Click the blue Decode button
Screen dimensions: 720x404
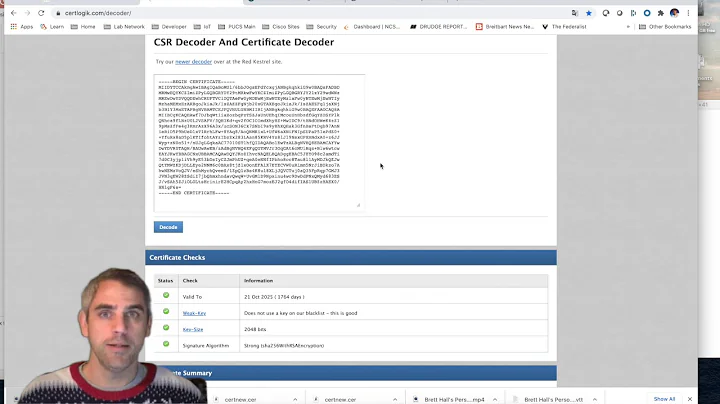click(x=168, y=227)
